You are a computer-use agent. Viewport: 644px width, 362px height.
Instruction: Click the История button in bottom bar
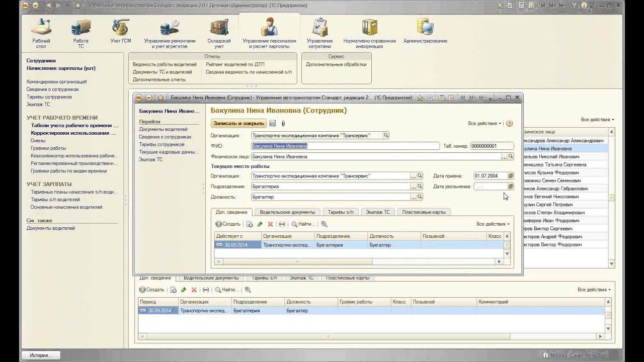(x=41, y=355)
